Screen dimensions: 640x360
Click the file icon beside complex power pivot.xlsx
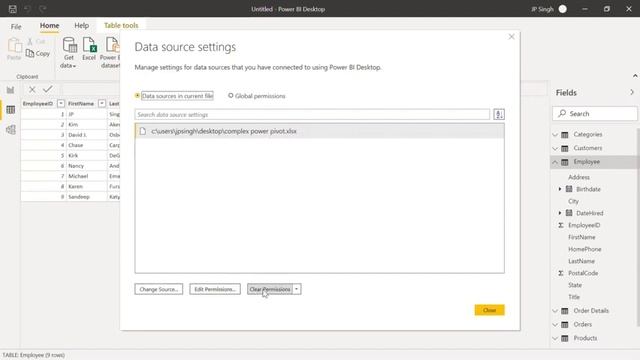tap(142, 131)
